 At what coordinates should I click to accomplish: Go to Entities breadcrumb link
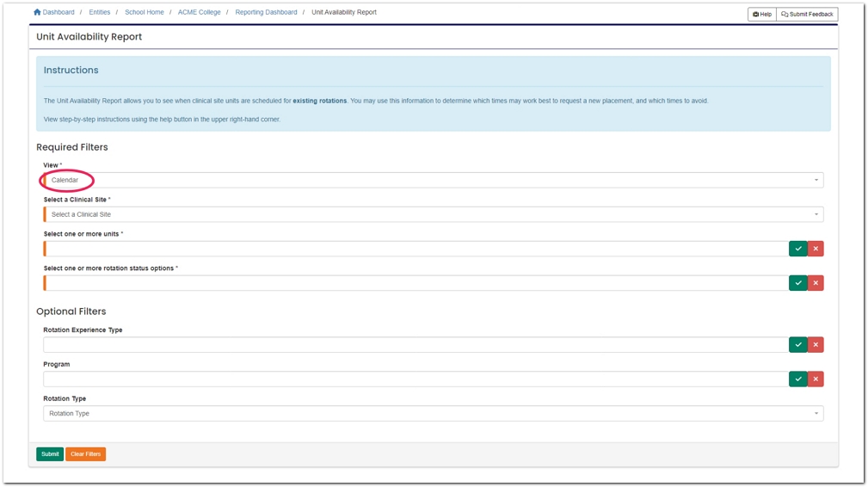click(x=100, y=12)
